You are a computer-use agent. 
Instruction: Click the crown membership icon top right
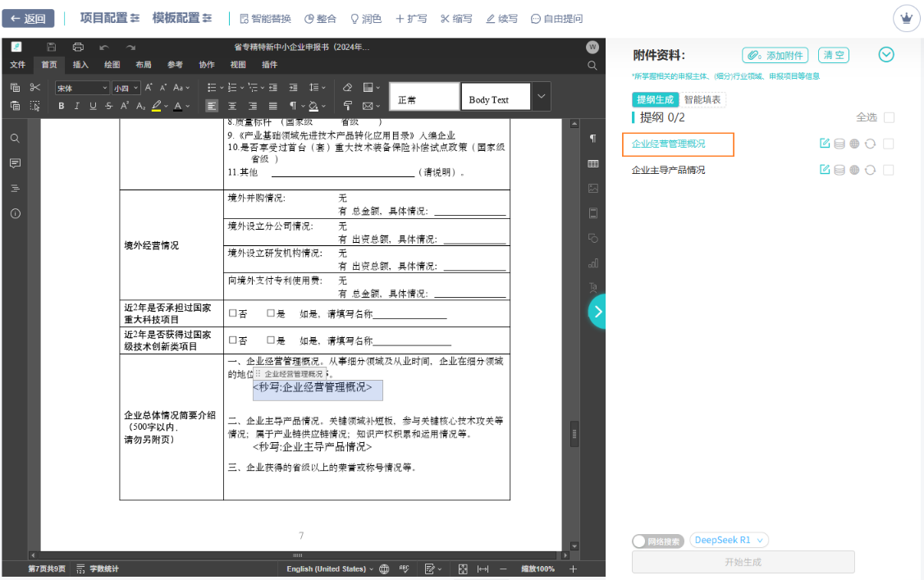point(906,17)
